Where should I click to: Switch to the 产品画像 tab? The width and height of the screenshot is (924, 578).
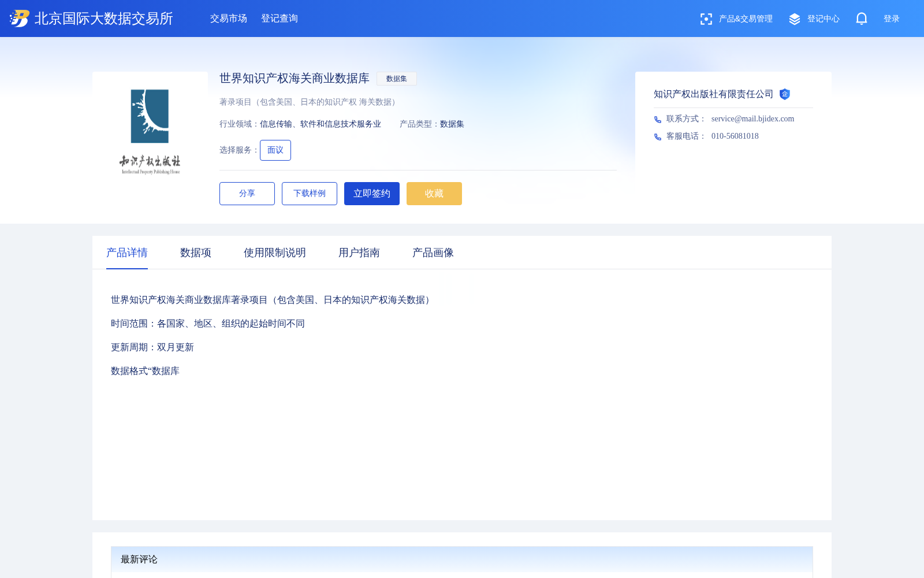tap(433, 253)
